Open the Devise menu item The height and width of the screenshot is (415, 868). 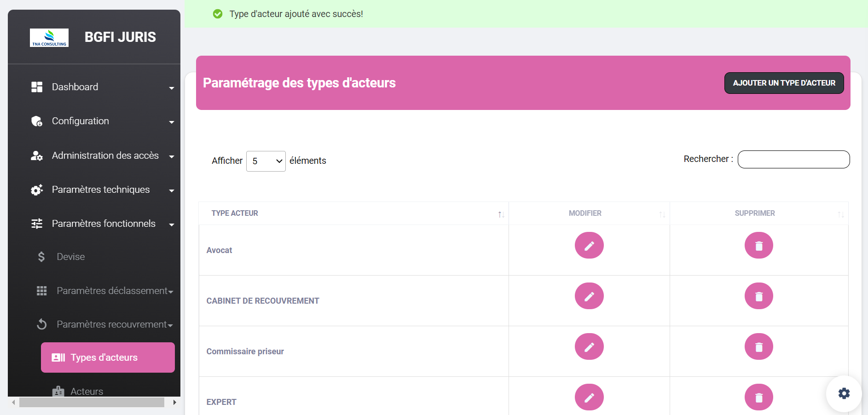[71, 257]
